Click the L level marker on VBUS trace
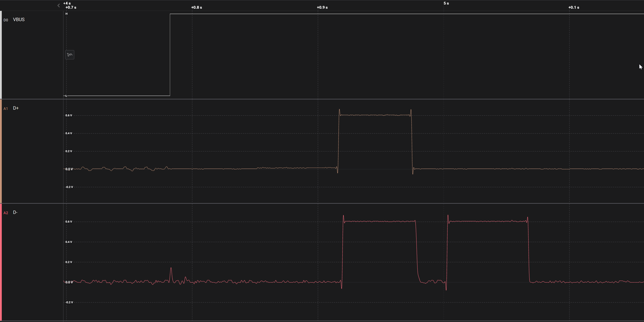 pos(66,96)
